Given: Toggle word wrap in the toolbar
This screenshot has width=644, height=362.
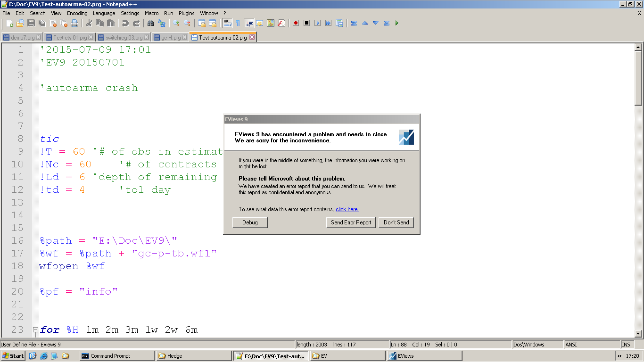Looking at the screenshot, I should [x=227, y=23].
